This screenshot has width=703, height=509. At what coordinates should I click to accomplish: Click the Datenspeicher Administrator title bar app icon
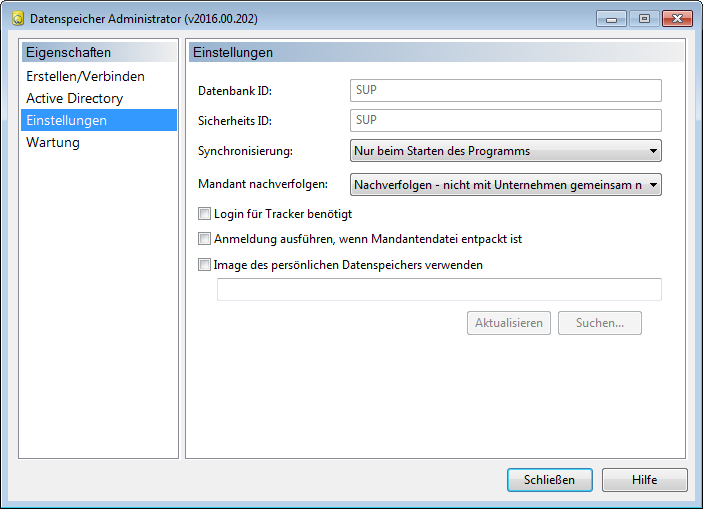point(17,19)
